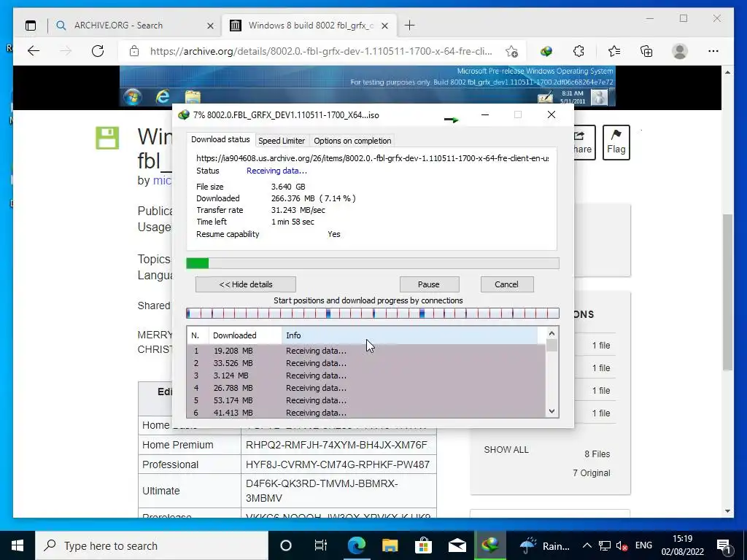The image size is (747, 560).
Task: Pause the download
Action: click(429, 284)
